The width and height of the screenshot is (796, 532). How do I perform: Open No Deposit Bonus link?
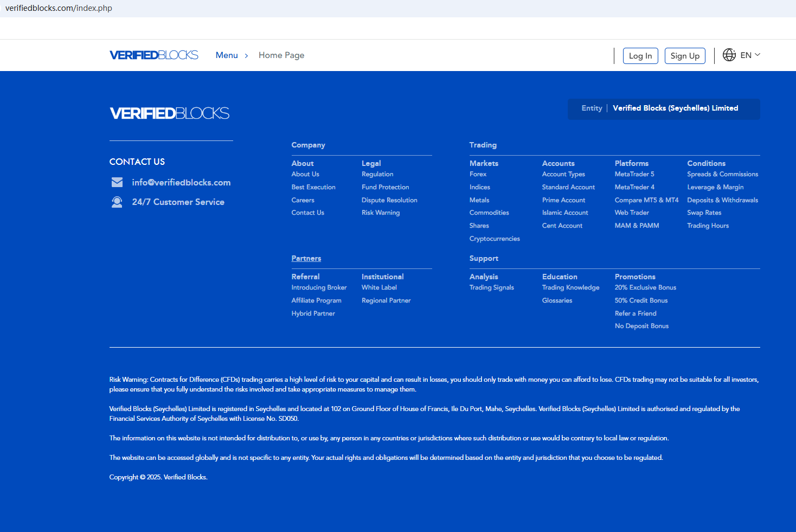tap(641, 326)
